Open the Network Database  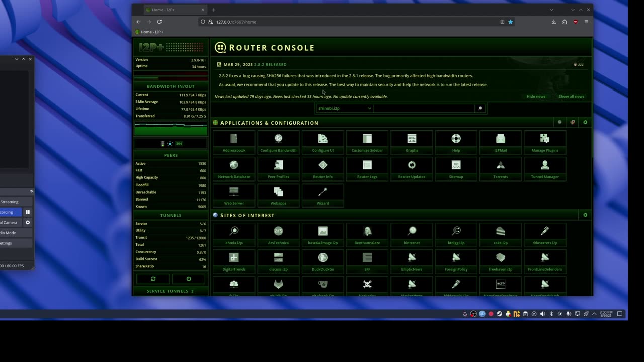(234, 169)
